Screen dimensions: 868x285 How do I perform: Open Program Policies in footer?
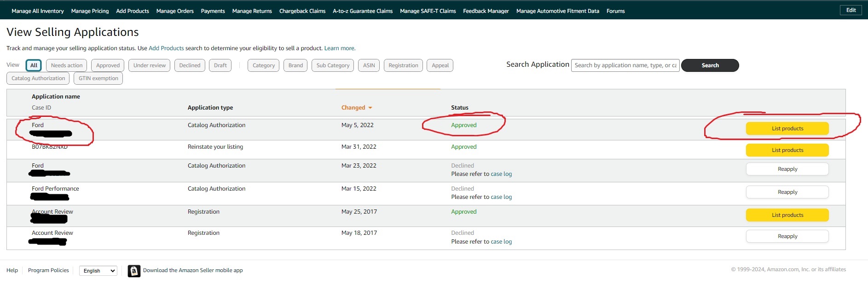click(48, 270)
